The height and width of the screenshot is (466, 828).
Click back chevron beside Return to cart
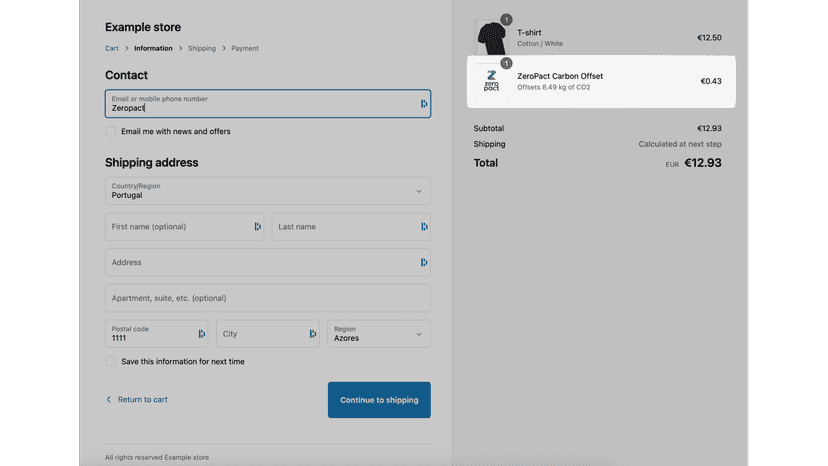[109, 399]
